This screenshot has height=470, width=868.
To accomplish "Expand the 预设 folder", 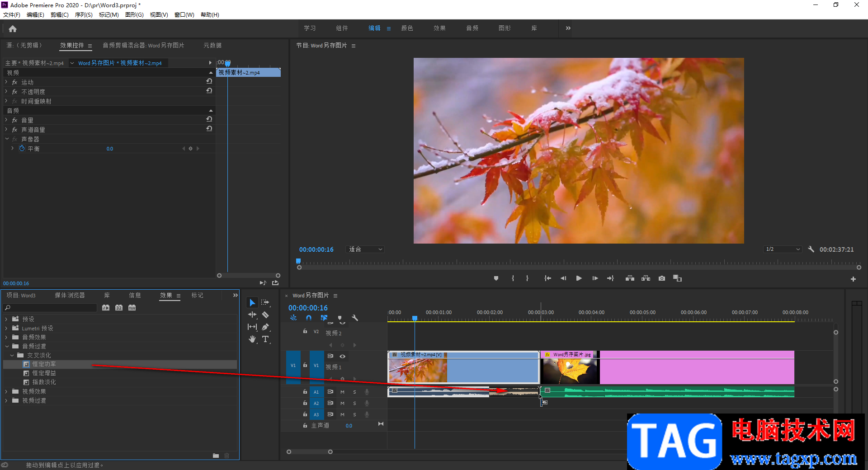I will [x=6, y=319].
